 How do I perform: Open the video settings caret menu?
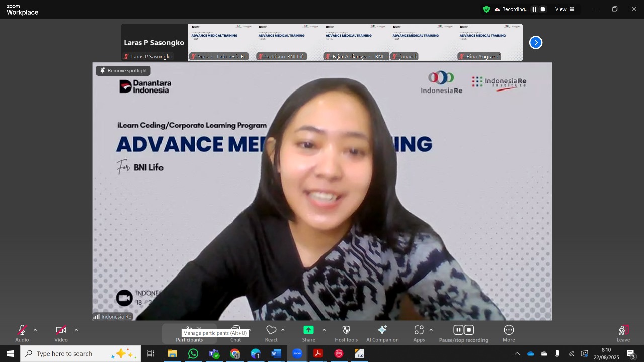pyautogui.click(x=76, y=330)
